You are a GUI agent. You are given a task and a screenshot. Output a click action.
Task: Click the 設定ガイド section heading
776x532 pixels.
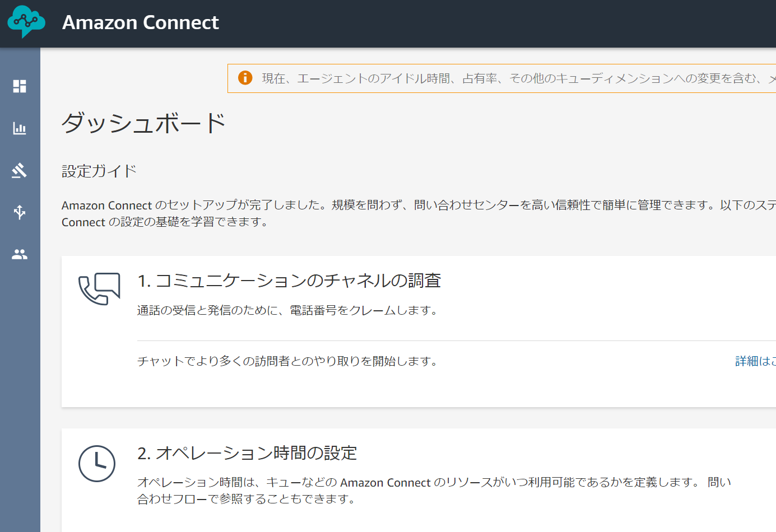coord(99,171)
